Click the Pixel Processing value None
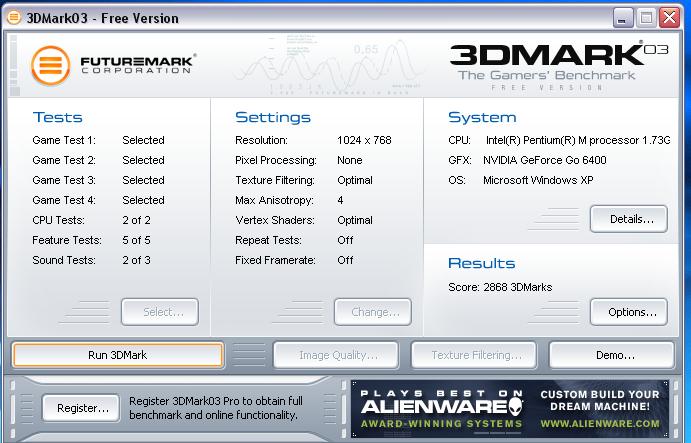This screenshot has width=691, height=443. pos(350,160)
